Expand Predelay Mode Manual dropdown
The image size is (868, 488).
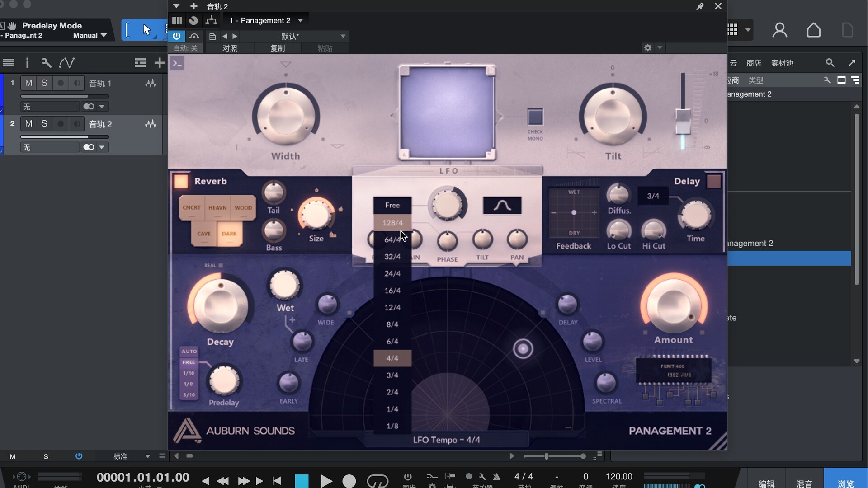click(x=90, y=35)
